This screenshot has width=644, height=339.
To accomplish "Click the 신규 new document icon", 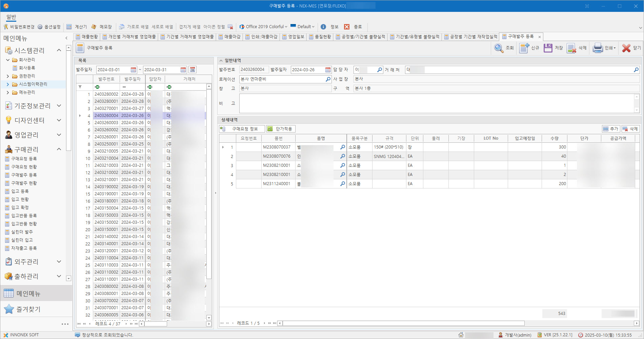I will [x=524, y=48].
